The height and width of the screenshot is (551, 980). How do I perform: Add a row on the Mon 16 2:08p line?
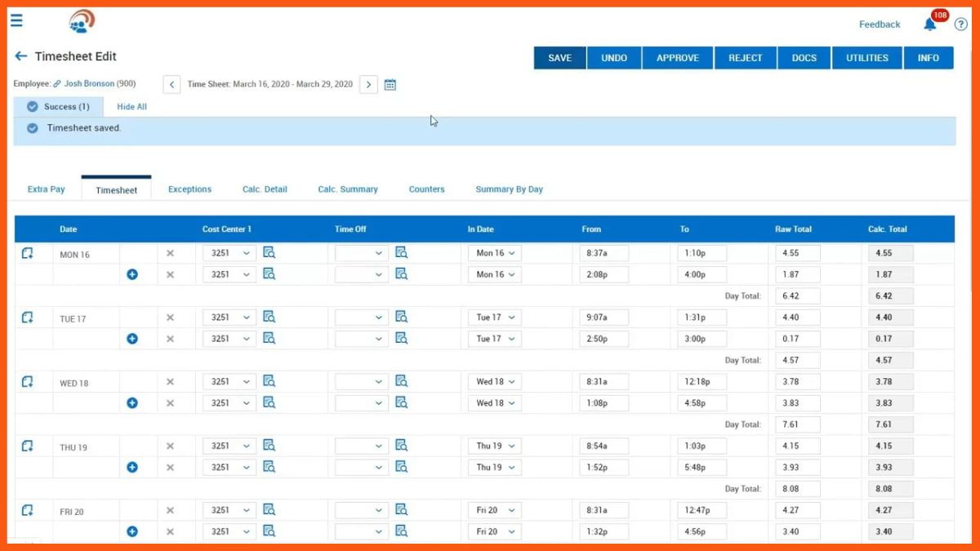pos(132,274)
